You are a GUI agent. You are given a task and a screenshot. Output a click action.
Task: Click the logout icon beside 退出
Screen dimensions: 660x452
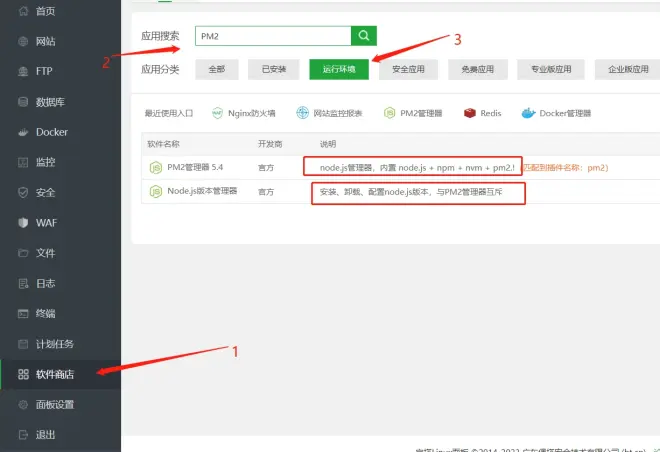[23, 435]
